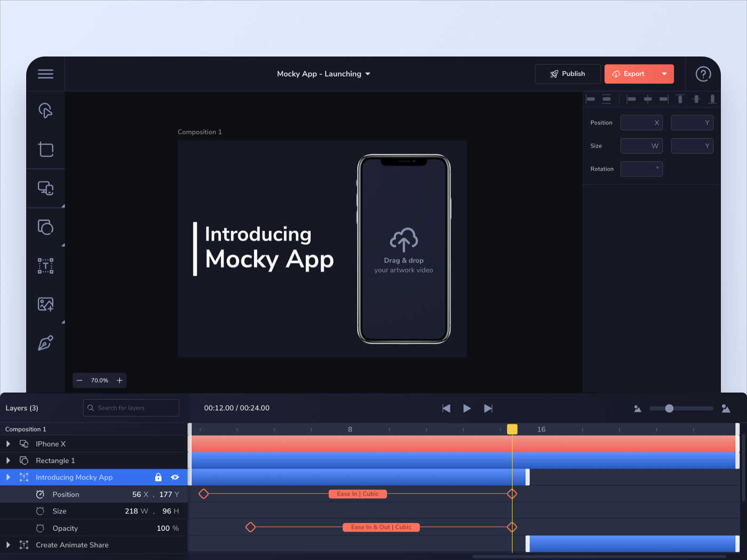Select the Create Animate Share timeline clip
Viewport: 747px width, 560px height.
pyautogui.click(x=632, y=544)
